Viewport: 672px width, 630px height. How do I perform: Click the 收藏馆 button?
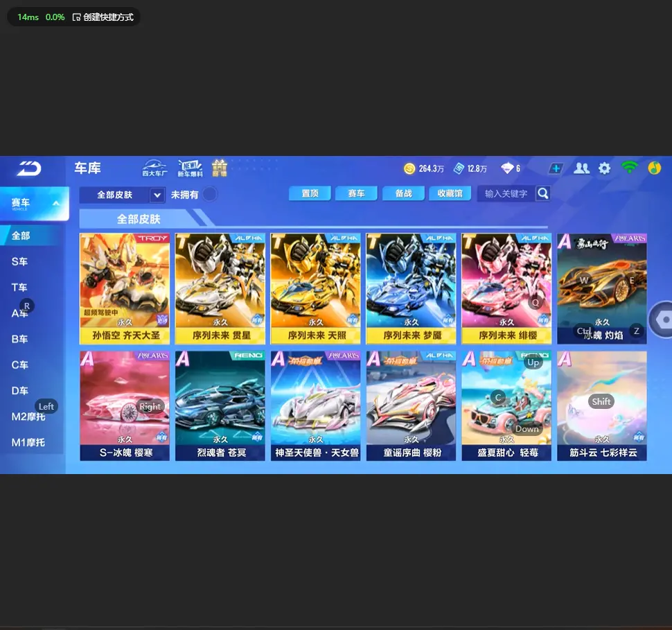pos(450,193)
